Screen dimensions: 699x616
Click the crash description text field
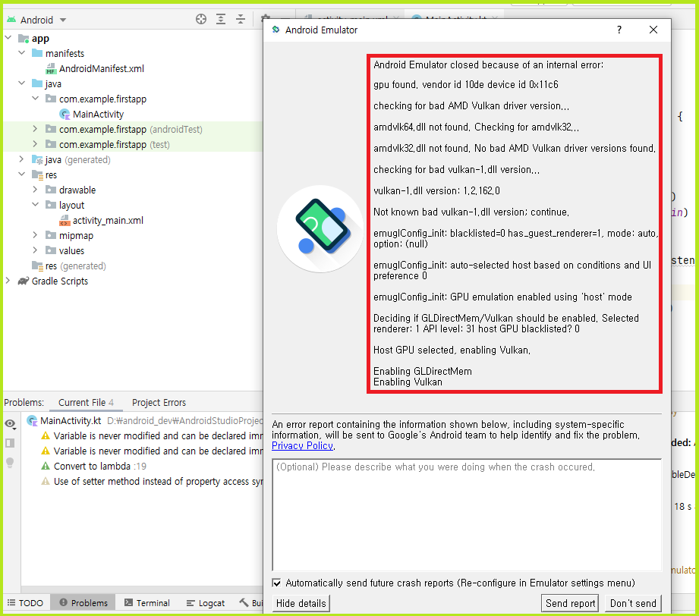click(467, 515)
